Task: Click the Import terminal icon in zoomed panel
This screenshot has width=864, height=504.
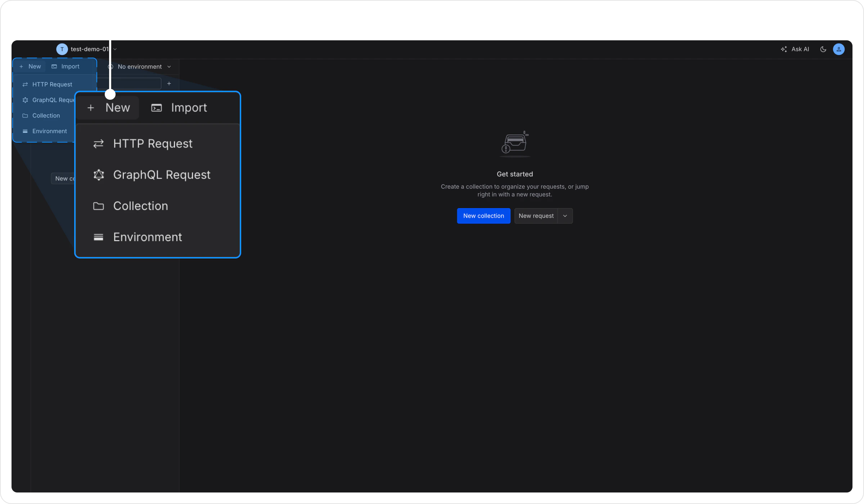Action: click(x=157, y=108)
